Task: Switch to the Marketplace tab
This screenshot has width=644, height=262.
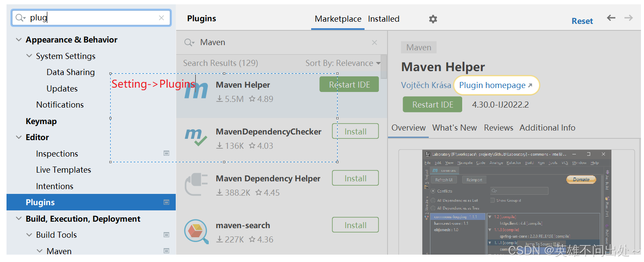Action: (338, 19)
